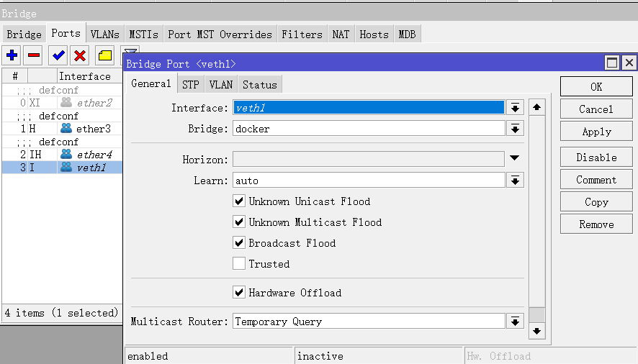638x364 pixels.
Task: Enable the Trusted checkbox
Action: 239,264
